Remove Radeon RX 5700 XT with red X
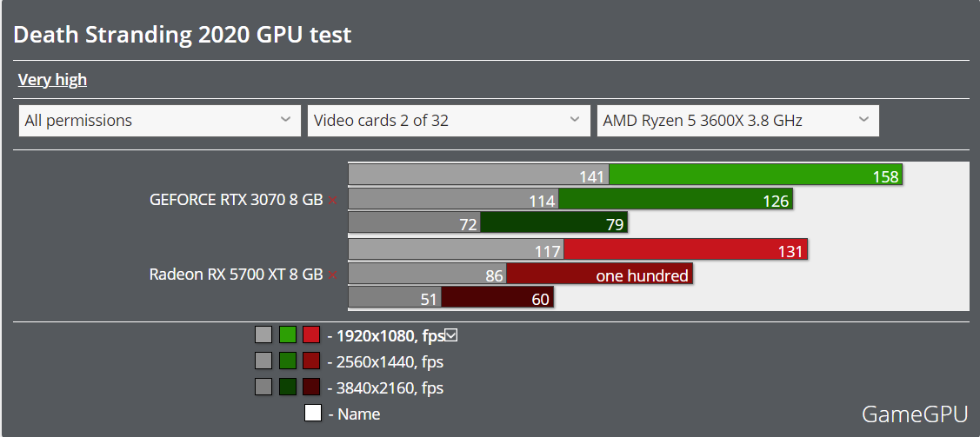This screenshot has height=437, width=980. (332, 275)
